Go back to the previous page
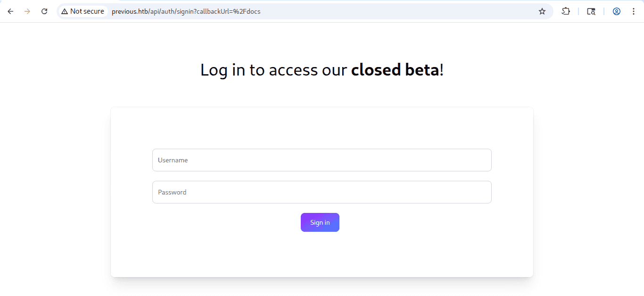The width and height of the screenshot is (644, 296). (10, 11)
